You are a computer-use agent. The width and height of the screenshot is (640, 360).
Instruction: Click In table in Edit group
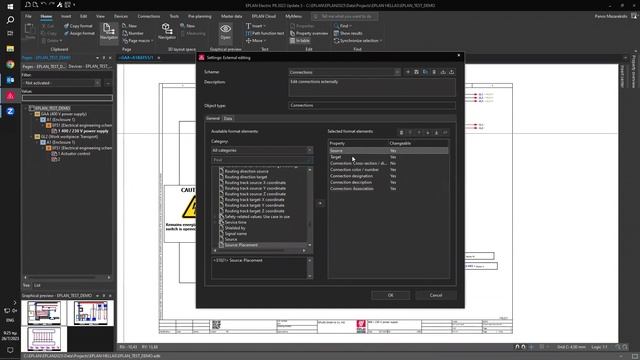pos(300,41)
